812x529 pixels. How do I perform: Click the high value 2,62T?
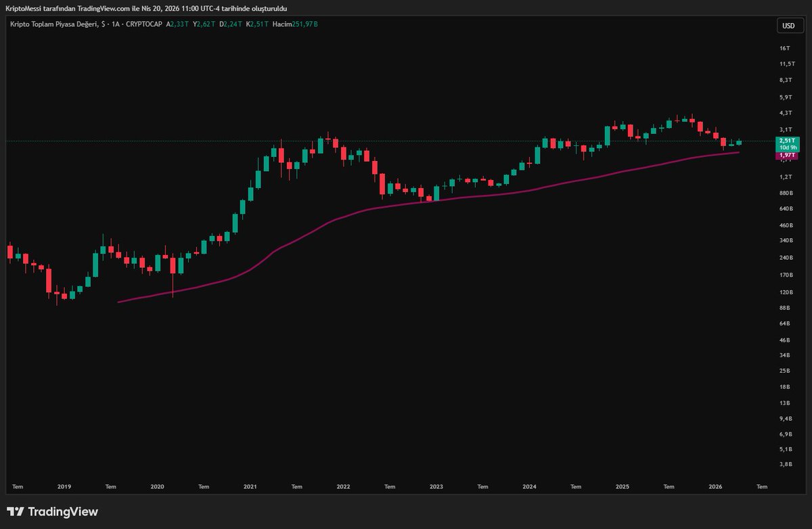206,24
